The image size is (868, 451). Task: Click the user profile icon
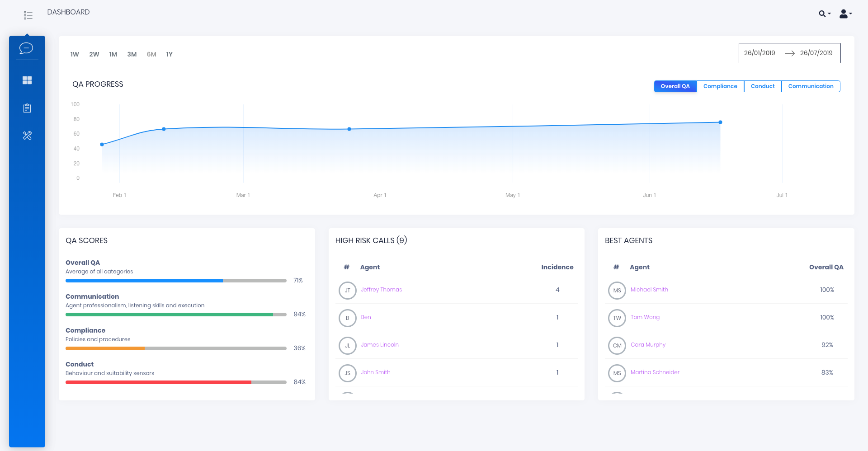(844, 14)
